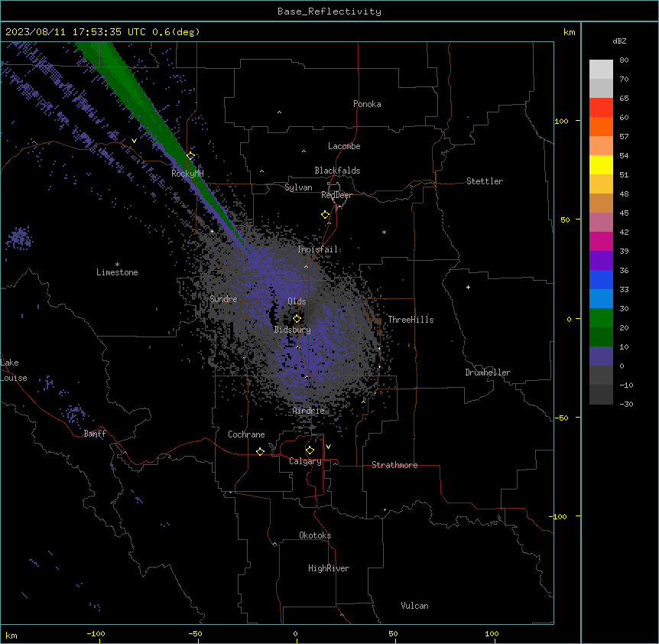Click the -100 tick label on bottom axis

pos(96,633)
